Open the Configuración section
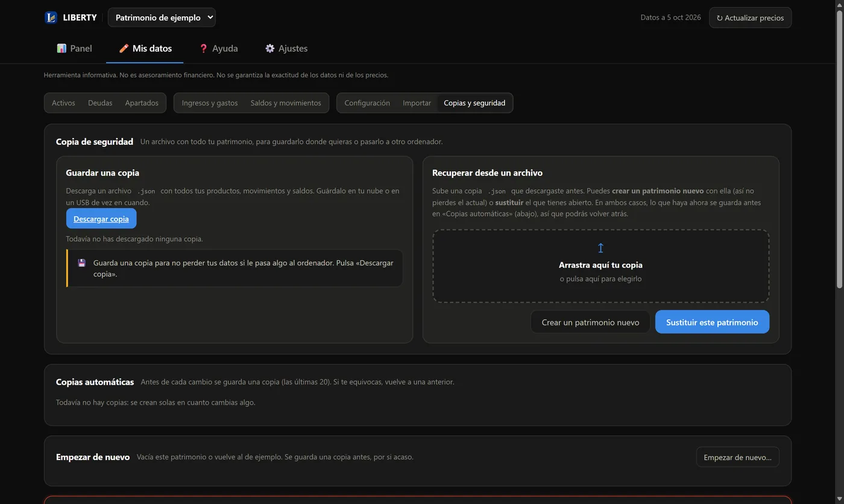 point(367,102)
